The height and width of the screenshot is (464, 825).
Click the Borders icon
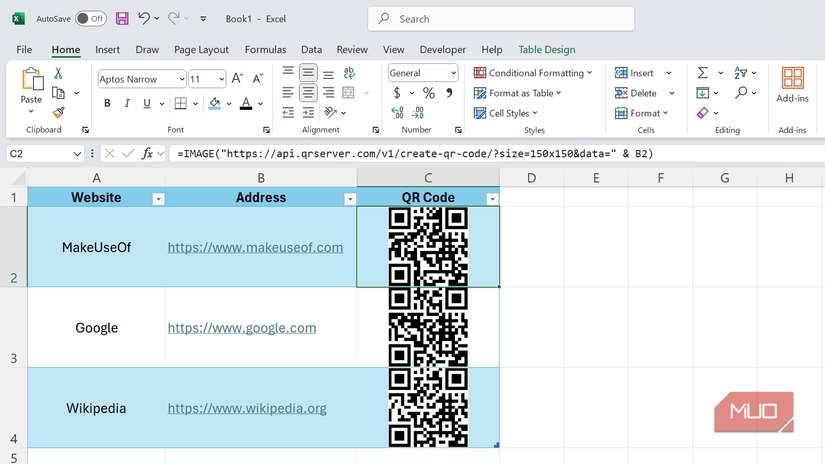tap(180, 103)
